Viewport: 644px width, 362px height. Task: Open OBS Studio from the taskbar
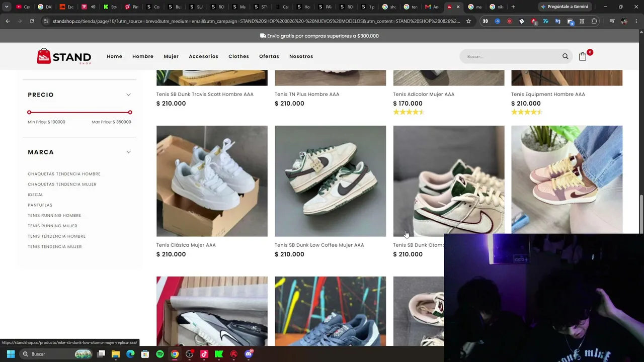[x=189, y=354]
